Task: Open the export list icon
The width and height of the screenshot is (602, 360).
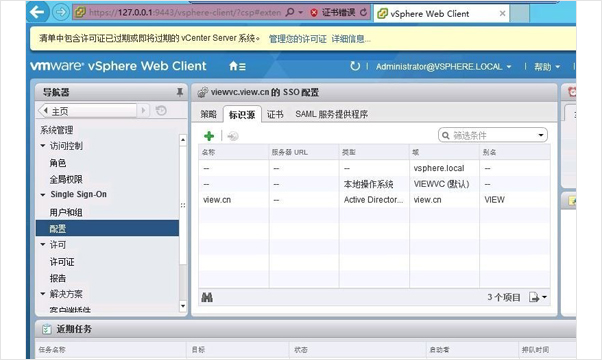Action: (538, 297)
